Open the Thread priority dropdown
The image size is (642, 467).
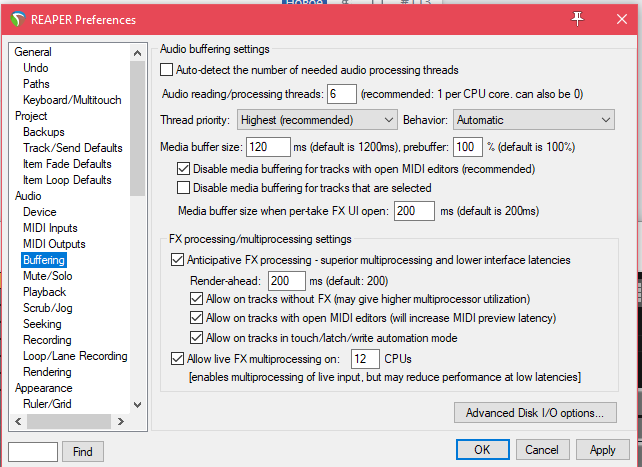point(317,120)
